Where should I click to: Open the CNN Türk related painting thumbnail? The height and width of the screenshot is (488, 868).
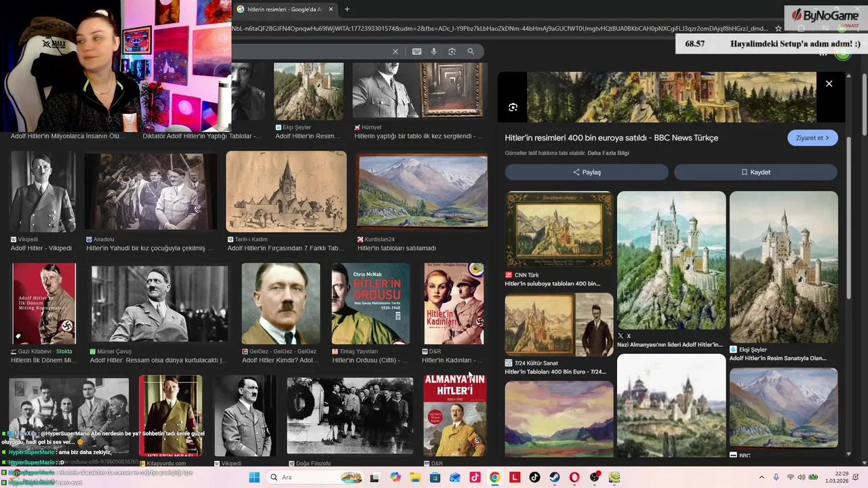tap(559, 229)
